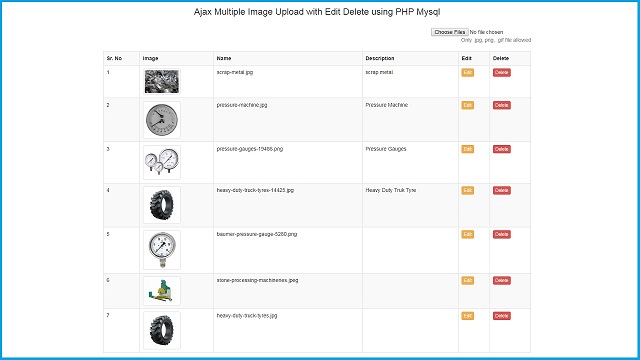640x360 pixels.
Task: Edit the baumer-pressure-gauge row
Action: (467, 235)
